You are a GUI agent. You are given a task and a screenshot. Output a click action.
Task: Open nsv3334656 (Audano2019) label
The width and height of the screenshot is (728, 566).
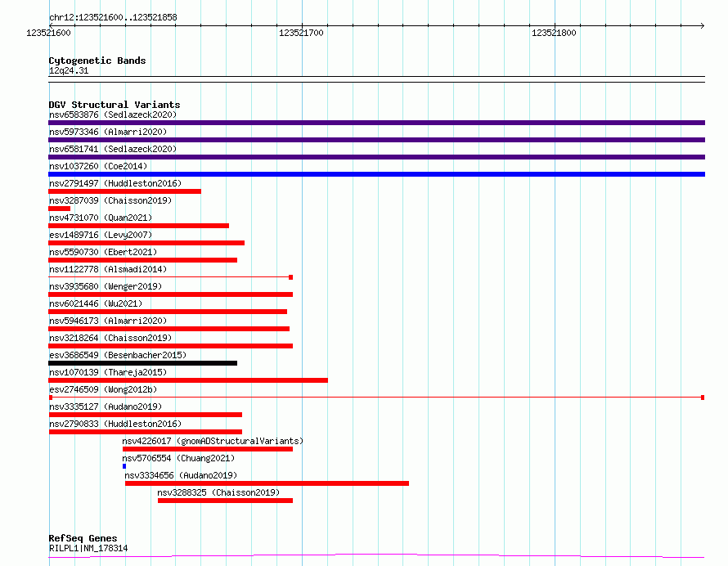tap(181, 475)
